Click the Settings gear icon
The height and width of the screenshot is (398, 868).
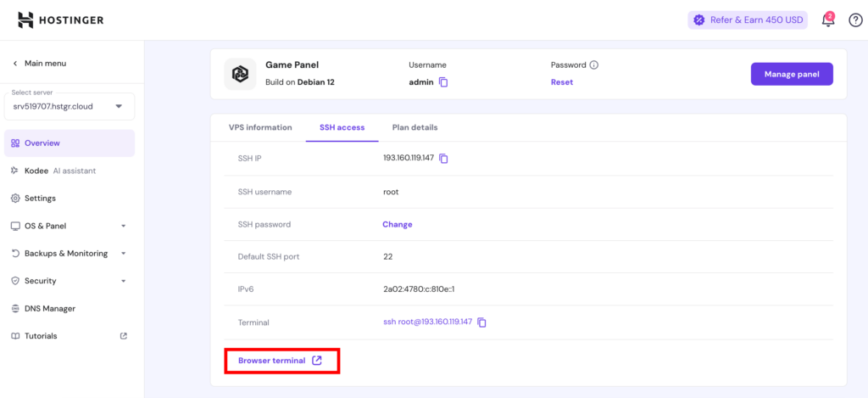(15, 198)
